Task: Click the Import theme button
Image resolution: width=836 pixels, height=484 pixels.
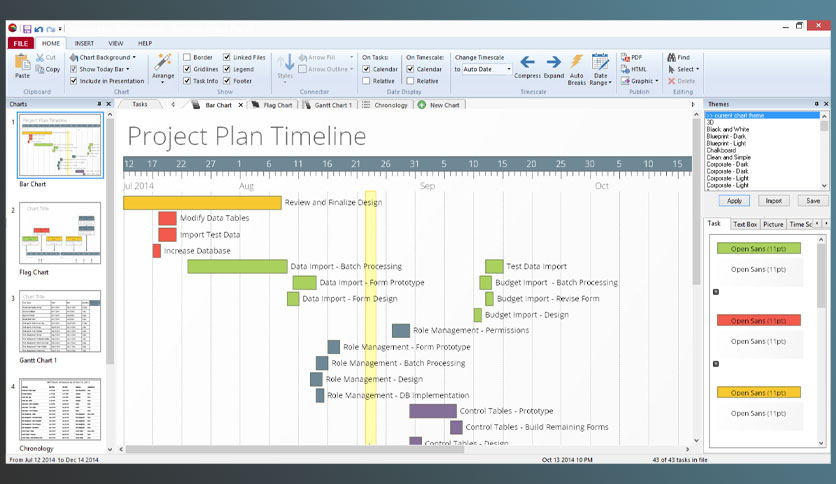Action: [x=773, y=201]
